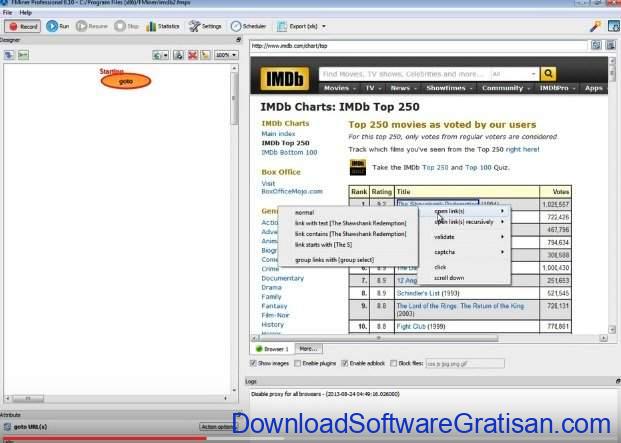
Task: Click the More... tab button
Action: coord(309,349)
